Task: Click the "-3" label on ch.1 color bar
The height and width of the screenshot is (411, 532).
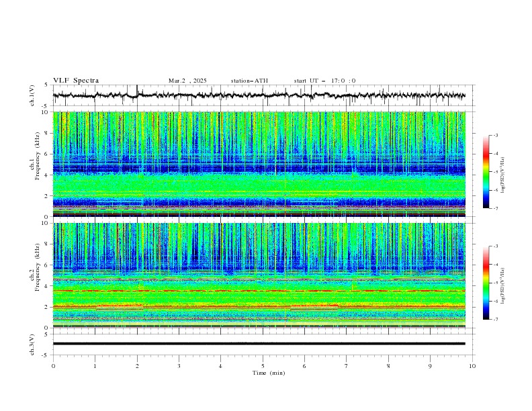Action: click(496, 135)
